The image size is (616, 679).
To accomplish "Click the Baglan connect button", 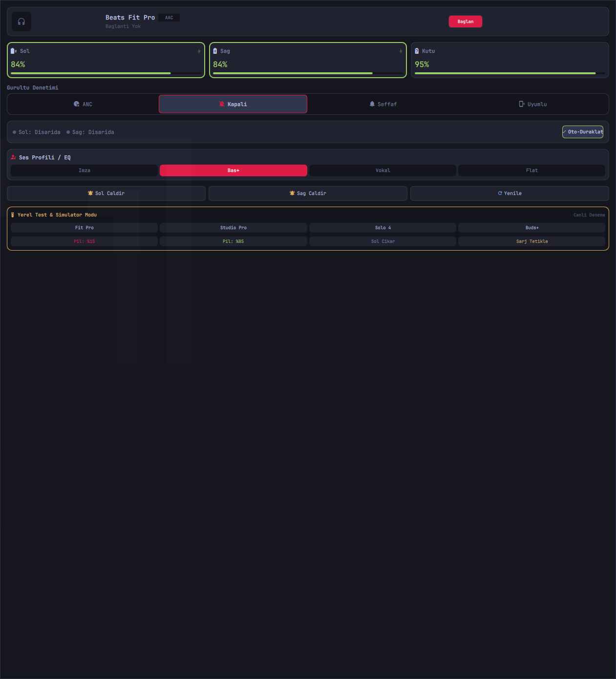I will 466,21.
